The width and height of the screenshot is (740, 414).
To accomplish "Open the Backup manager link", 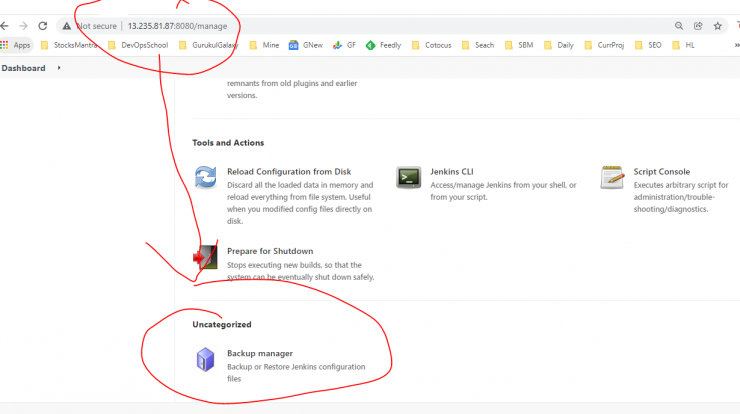I will click(260, 354).
